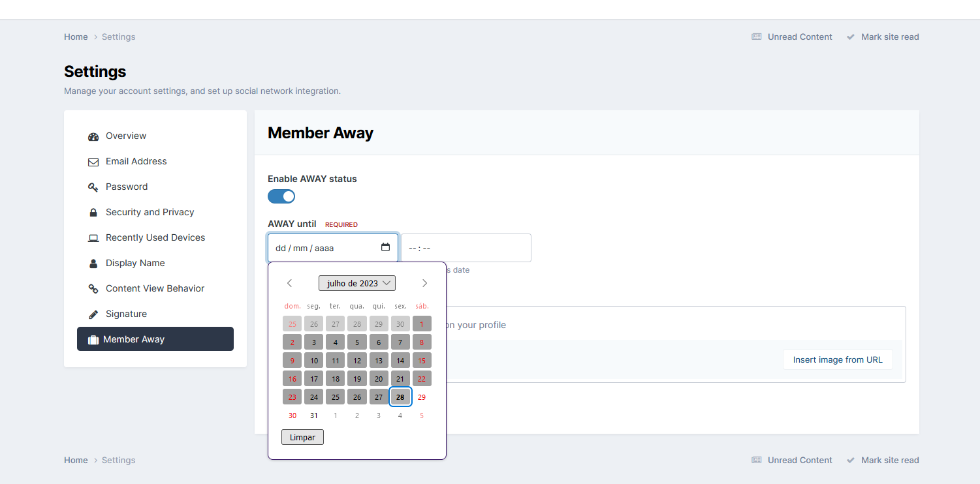980x484 pixels.
Task: Click the Overview dashboard icon
Action: (x=93, y=136)
